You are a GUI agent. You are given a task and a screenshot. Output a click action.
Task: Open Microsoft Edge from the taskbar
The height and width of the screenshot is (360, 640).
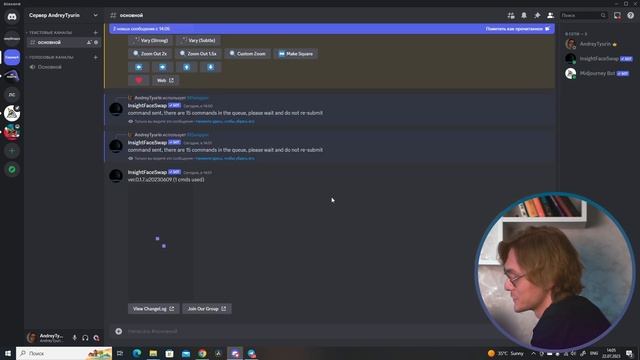[x=137, y=353]
